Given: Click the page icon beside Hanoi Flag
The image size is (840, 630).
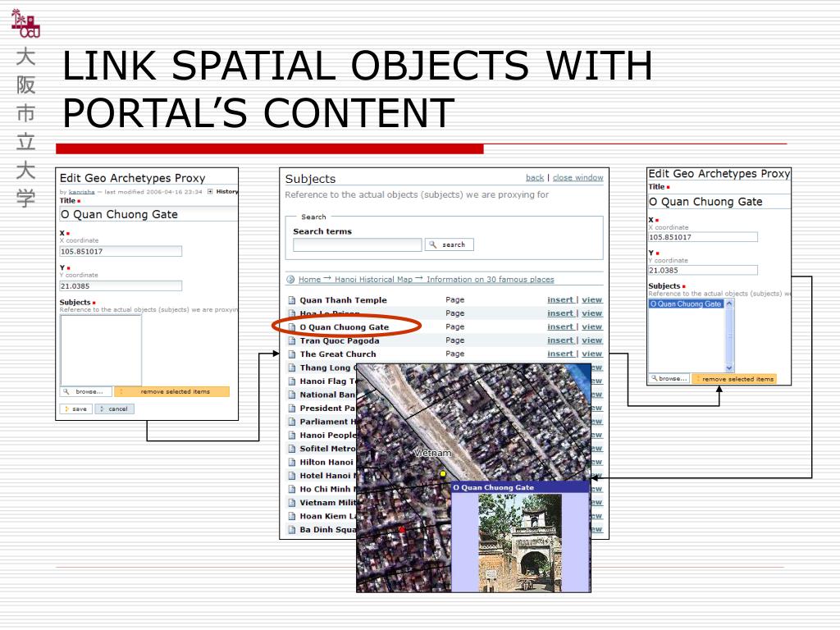Looking at the screenshot, I should point(292,381).
